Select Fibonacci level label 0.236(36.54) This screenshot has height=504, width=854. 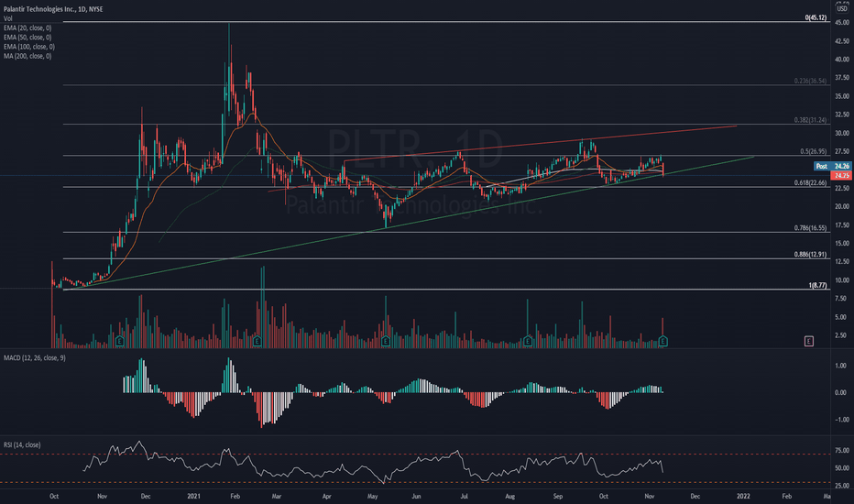(x=810, y=82)
